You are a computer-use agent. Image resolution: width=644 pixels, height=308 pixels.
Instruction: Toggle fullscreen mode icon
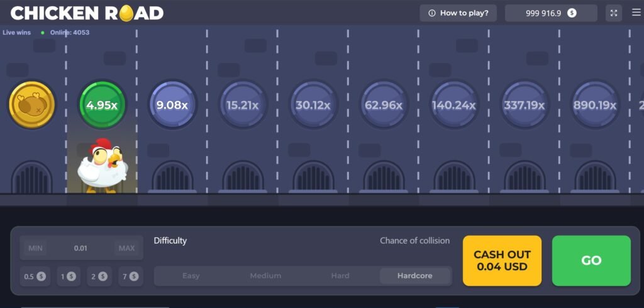tap(614, 13)
